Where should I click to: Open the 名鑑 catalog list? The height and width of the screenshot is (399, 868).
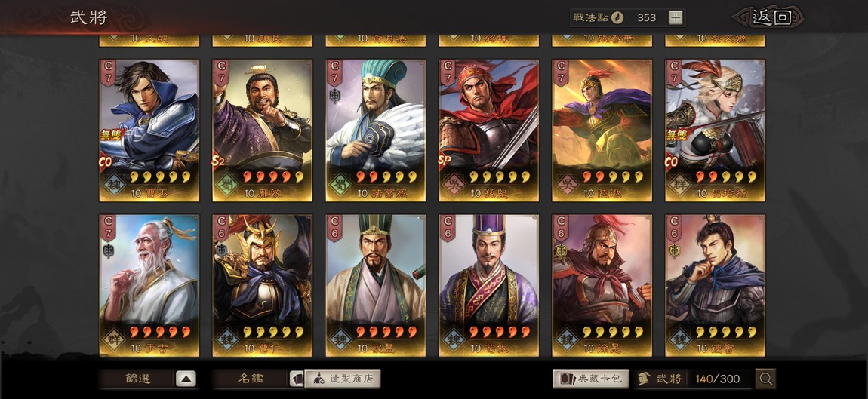[x=251, y=379]
